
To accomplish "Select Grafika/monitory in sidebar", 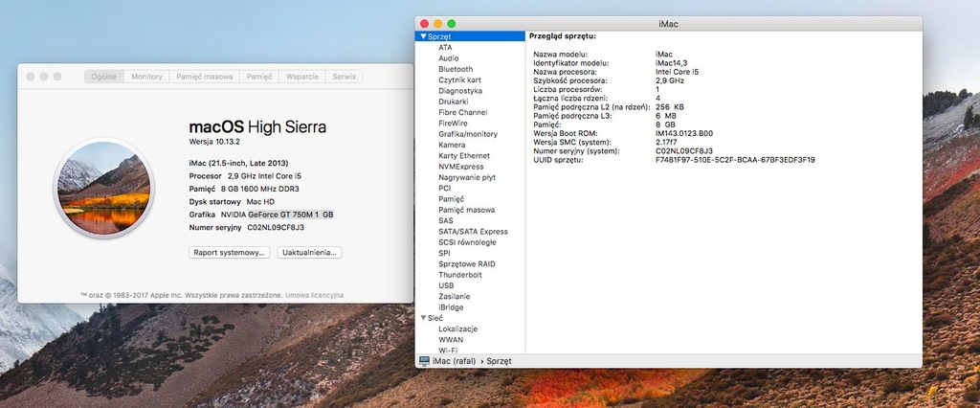I will tap(467, 134).
